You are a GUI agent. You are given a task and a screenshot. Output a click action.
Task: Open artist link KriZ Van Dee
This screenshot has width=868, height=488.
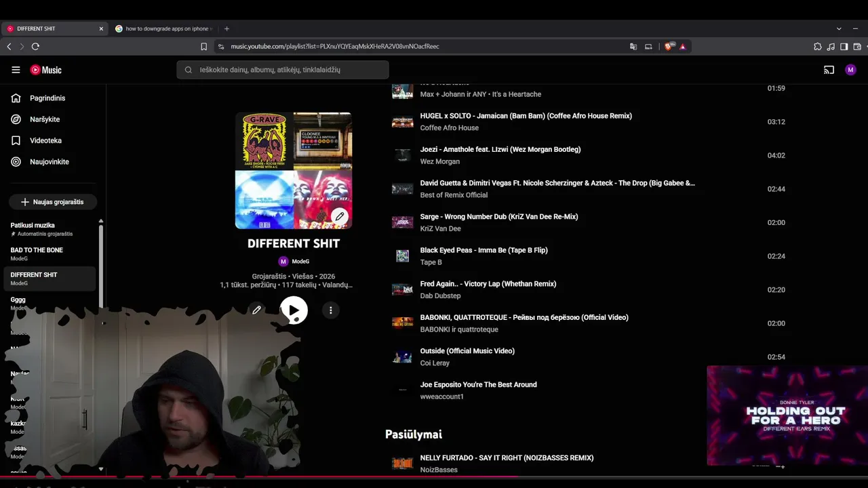[x=441, y=228]
